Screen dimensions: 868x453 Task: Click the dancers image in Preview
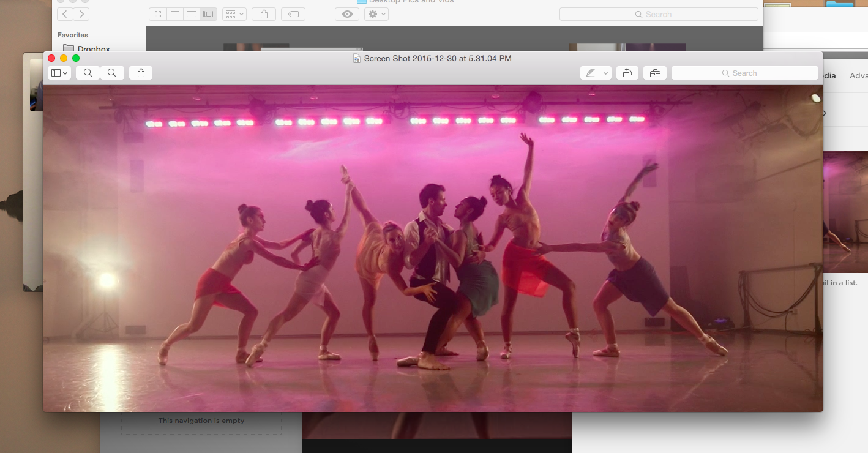[433, 248]
